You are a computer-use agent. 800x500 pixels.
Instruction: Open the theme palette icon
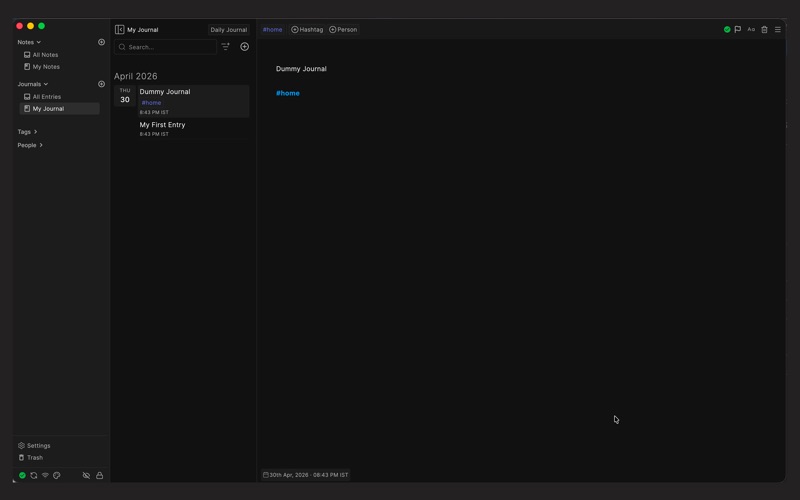[x=57, y=475]
